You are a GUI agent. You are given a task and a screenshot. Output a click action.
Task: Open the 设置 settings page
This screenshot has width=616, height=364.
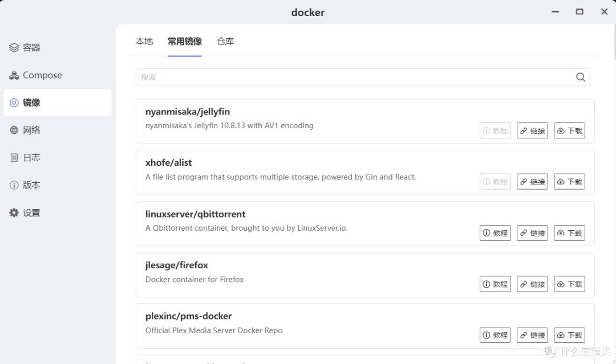pyautogui.click(x=58, y=212)
